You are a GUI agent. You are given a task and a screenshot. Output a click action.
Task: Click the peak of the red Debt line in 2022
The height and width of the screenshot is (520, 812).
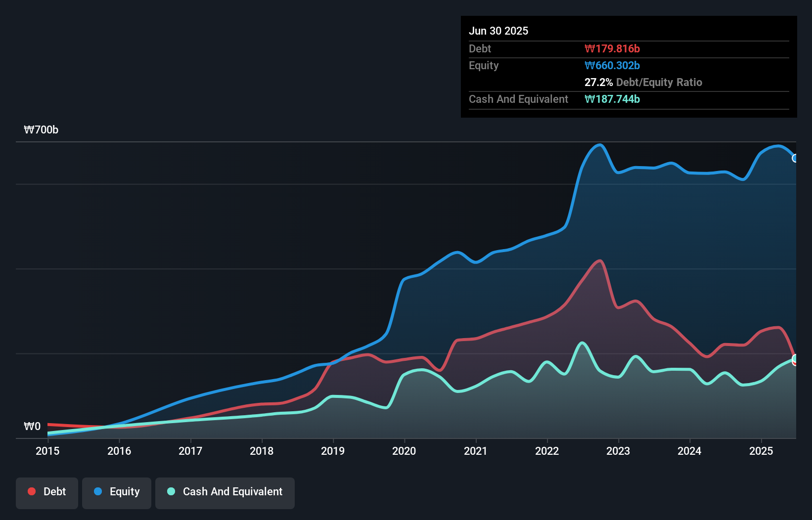(x=599, y=260)
